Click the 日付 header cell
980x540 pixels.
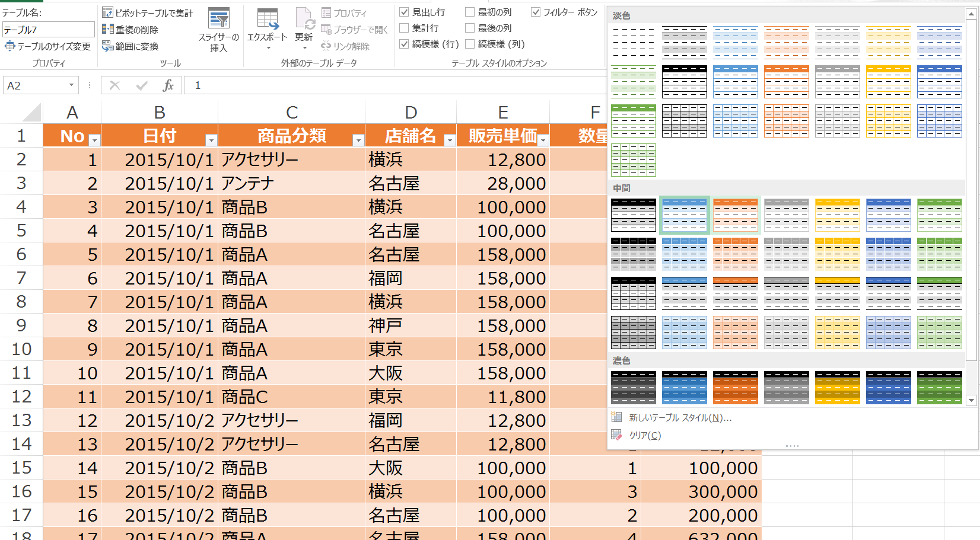point(160,136)
